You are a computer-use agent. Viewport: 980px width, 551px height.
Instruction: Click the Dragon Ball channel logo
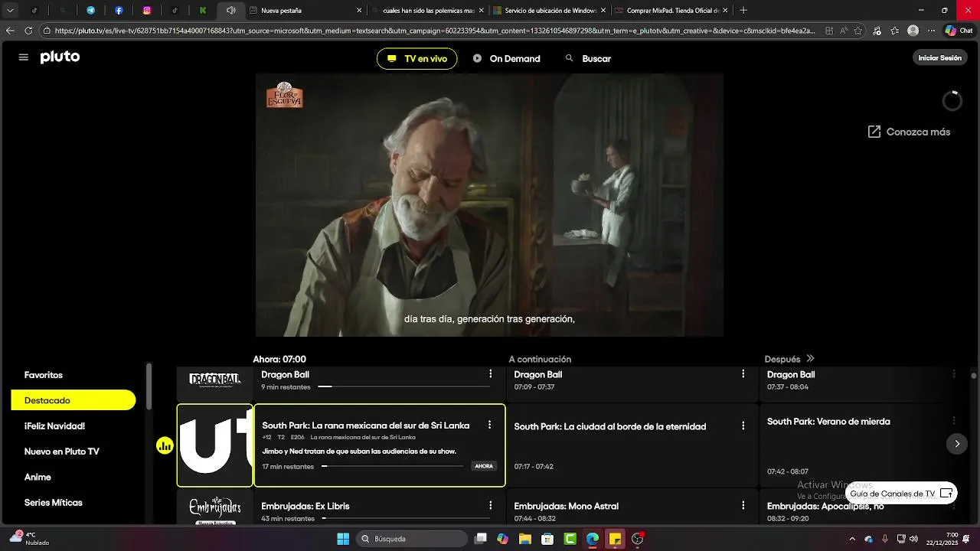[x=215, y=380]
